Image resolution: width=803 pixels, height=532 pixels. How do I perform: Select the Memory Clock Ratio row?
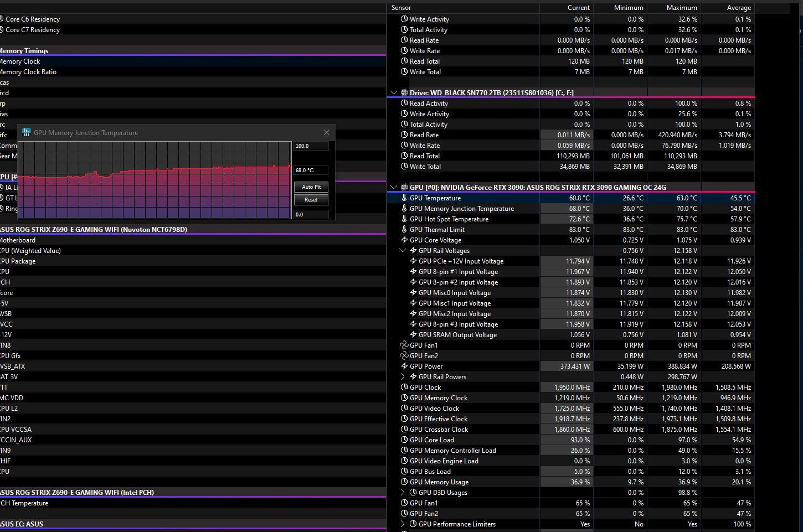click(193, 72)
